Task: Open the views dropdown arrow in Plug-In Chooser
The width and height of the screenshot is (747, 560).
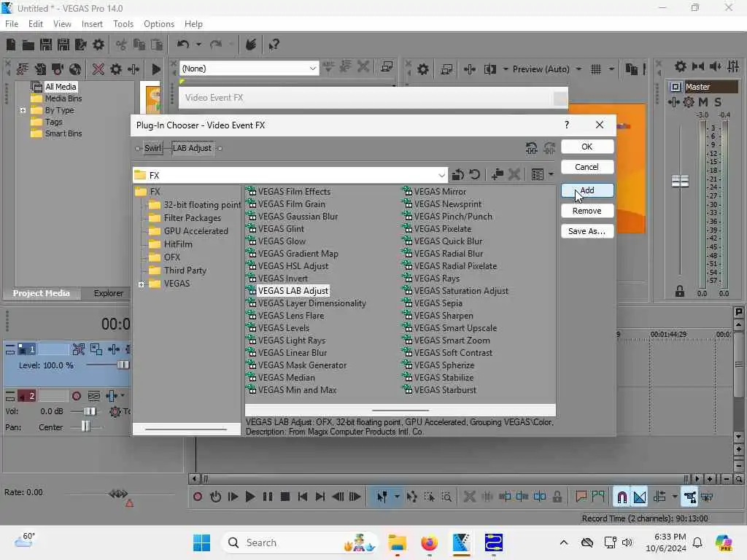Action: pyautogui.click(x=551, y=175)
